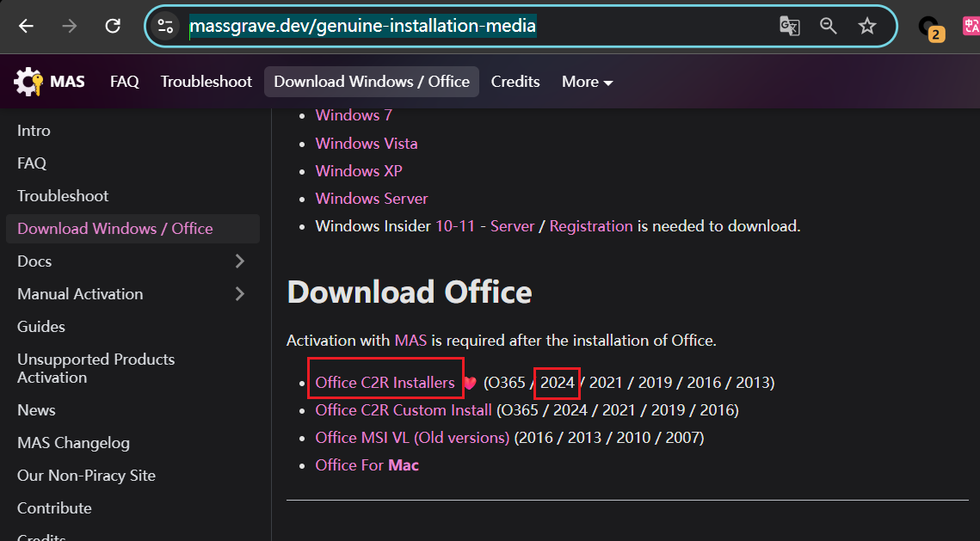The image size is (980, 541).
Task: Open Credits in top navigation
Action: (515, 82)
